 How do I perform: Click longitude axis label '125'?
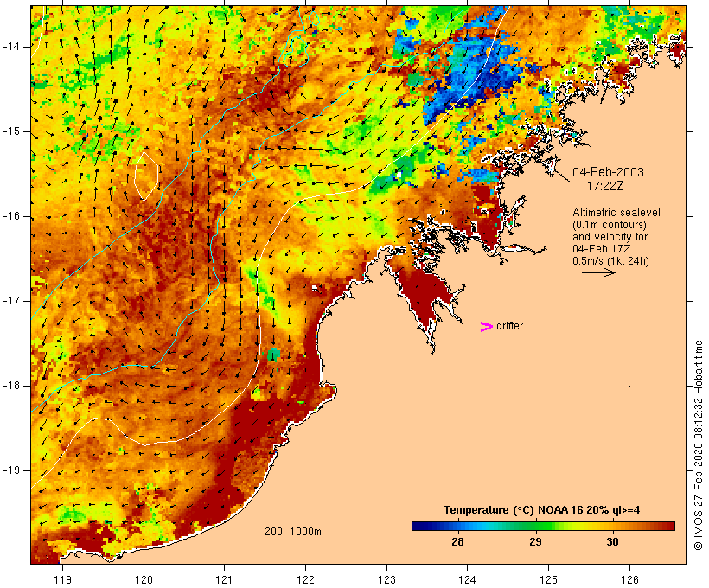click(x=548, y=579)
